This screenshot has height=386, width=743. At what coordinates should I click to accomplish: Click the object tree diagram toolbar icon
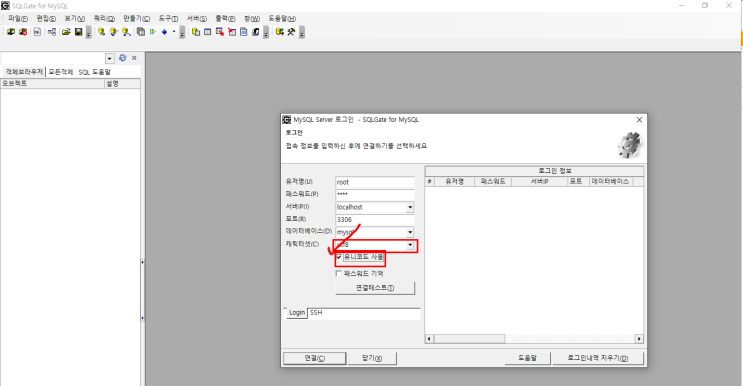tap(52, 32)
